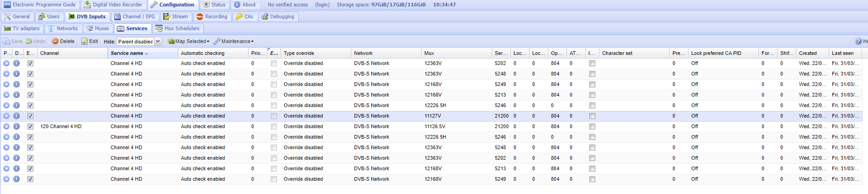
Task: Toggle Enabled checkbox in first service row
Action: pyautogui.click(x=30, y=64)
